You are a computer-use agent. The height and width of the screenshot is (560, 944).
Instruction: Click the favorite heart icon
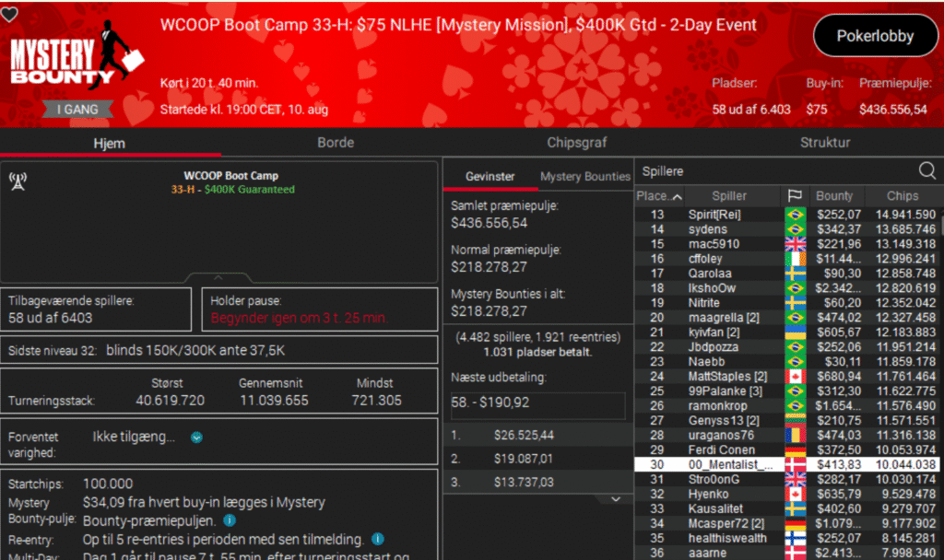9,13
